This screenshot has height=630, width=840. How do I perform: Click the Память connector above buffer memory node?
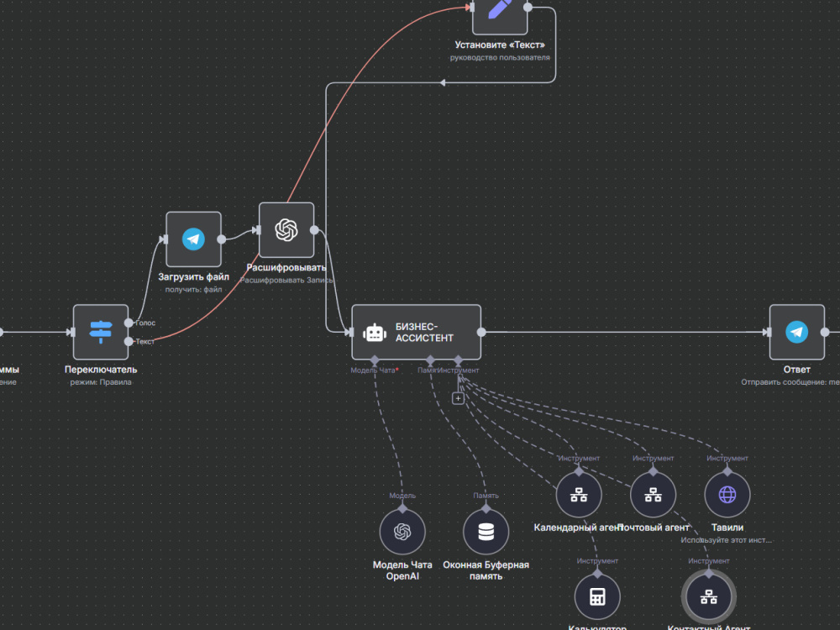pyautogui.click(x=486, y=508)
